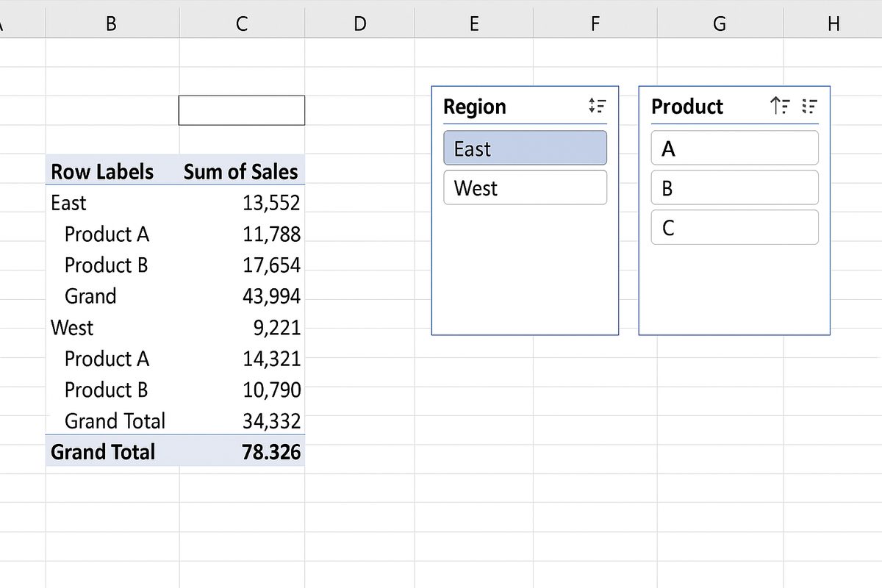Click the grand total value 78.326
Screen dimensions: 882x588
272,451
